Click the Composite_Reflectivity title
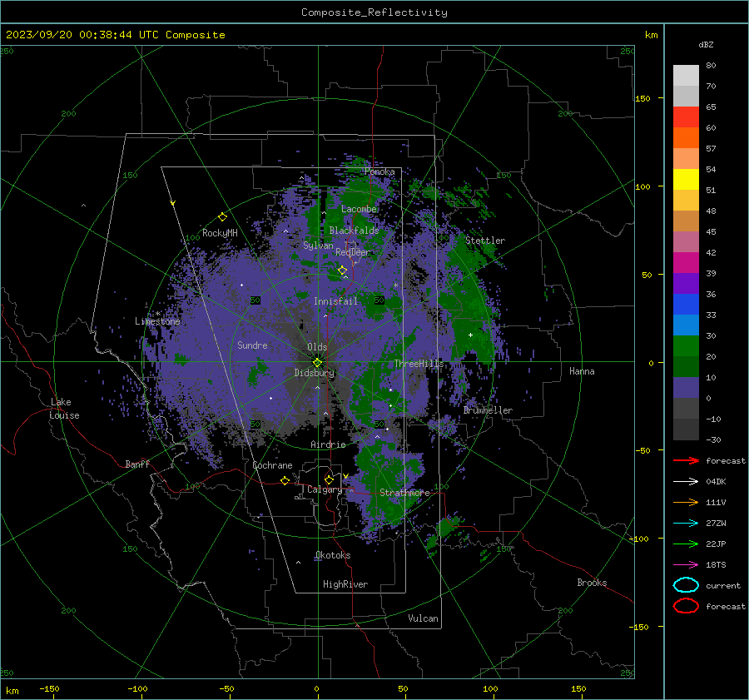The image size is (749, 700). tap(374, 12)
